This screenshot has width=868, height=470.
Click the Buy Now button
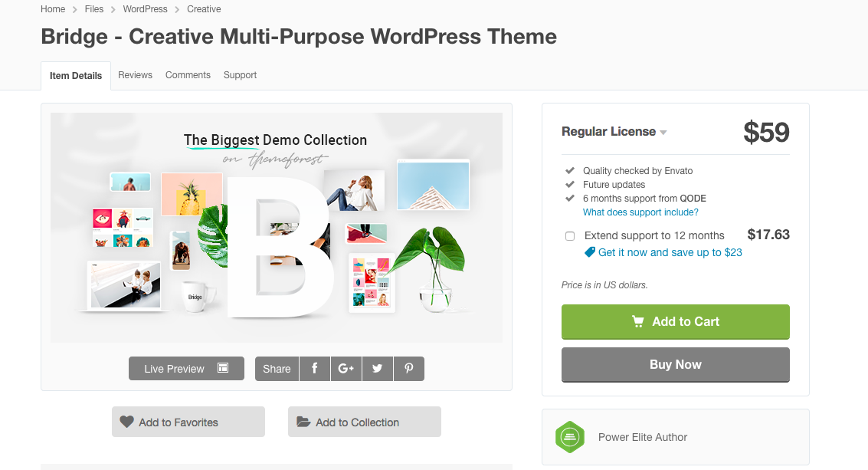676,365
